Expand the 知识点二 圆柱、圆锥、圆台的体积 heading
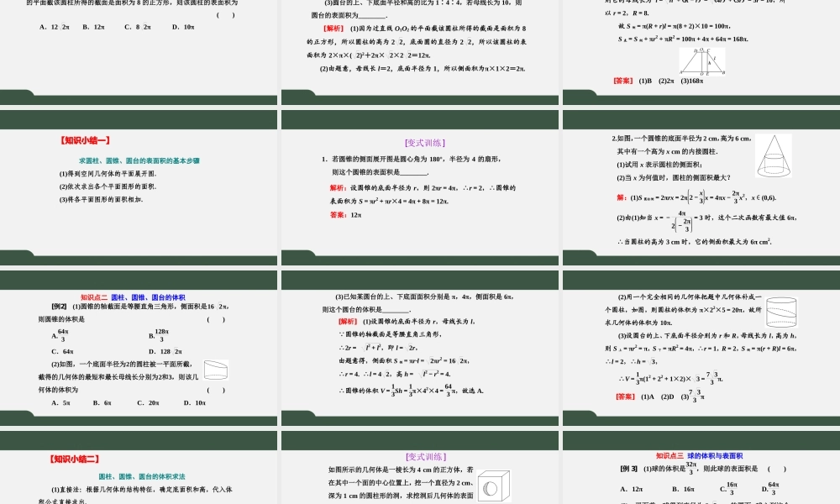840x504 pixels. pos(134,297)
